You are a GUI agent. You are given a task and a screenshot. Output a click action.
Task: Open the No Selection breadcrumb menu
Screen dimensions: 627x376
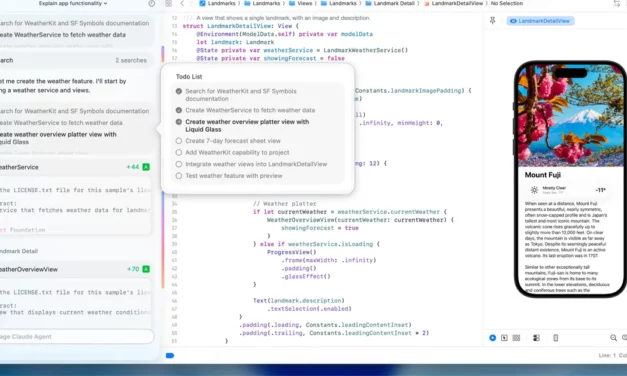click(507, 4)
